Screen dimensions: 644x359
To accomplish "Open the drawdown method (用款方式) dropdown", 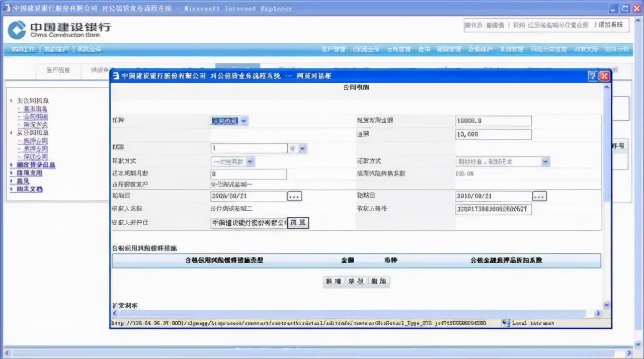I will pyautogui.click(x=250, y=162).
